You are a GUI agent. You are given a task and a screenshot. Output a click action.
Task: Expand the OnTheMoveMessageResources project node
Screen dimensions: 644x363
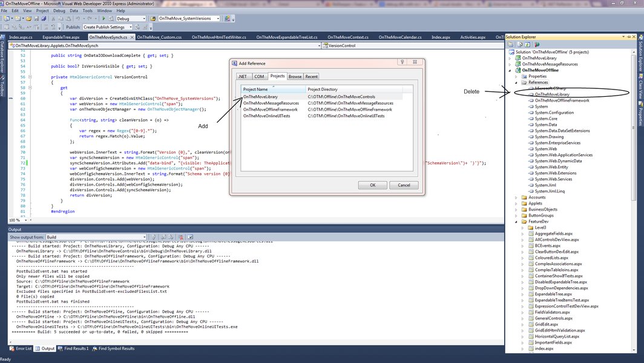(510, 65)
